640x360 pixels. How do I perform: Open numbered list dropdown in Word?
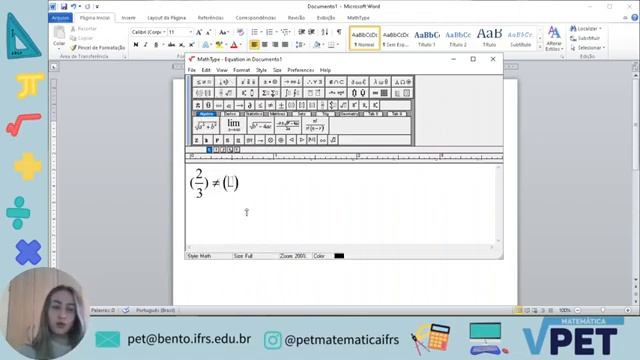[x=276, y=32]
